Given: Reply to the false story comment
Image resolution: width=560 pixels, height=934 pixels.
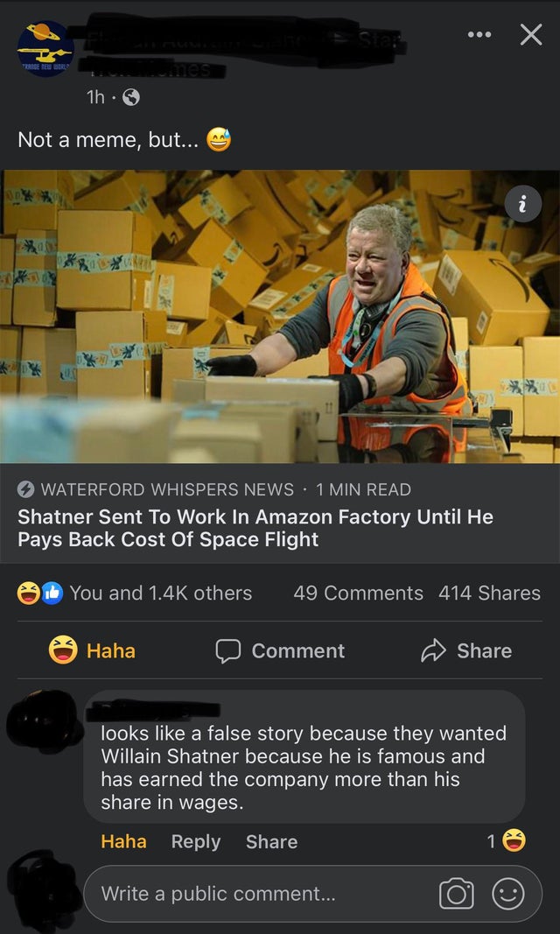Looking at the screenshot, I should pos(196,842).
